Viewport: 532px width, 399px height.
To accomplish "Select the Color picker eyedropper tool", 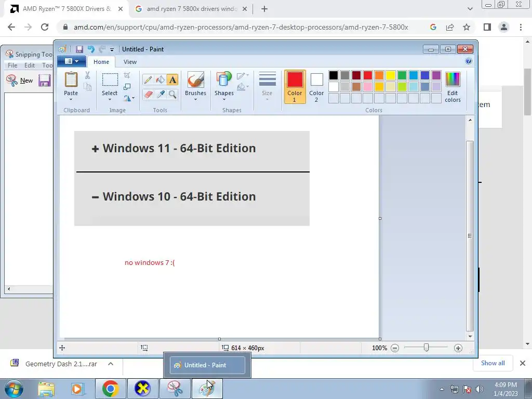I will tap(160, 94).
